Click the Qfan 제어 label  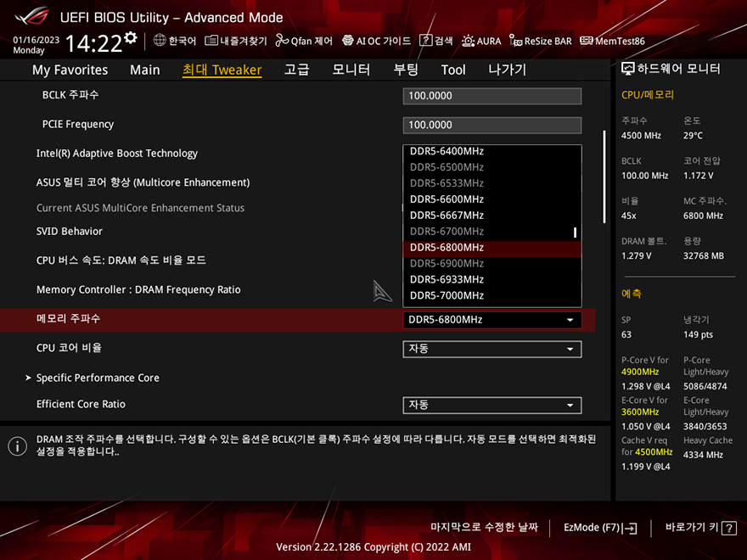pyautogui.click(x=312, y=41)
